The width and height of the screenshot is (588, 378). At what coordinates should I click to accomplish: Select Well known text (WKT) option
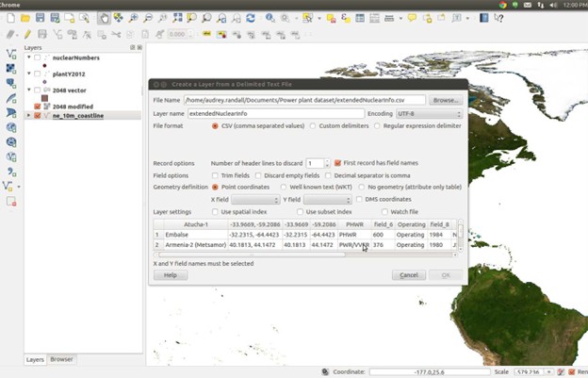[283, 188]
